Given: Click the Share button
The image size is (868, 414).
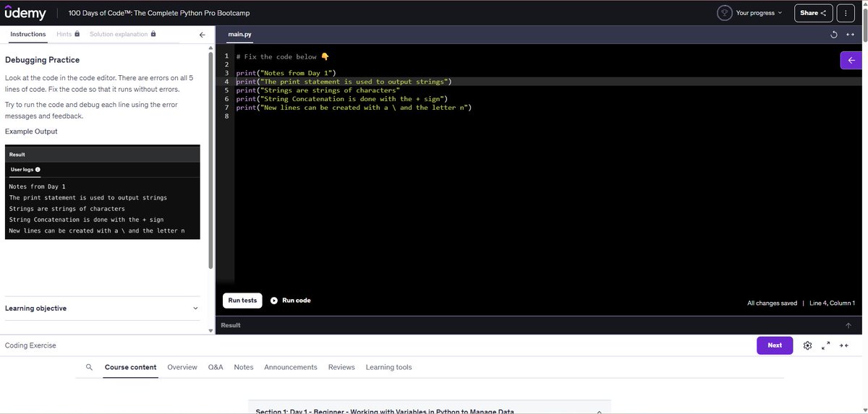Looking at the screenshot, I should [813, 13].
